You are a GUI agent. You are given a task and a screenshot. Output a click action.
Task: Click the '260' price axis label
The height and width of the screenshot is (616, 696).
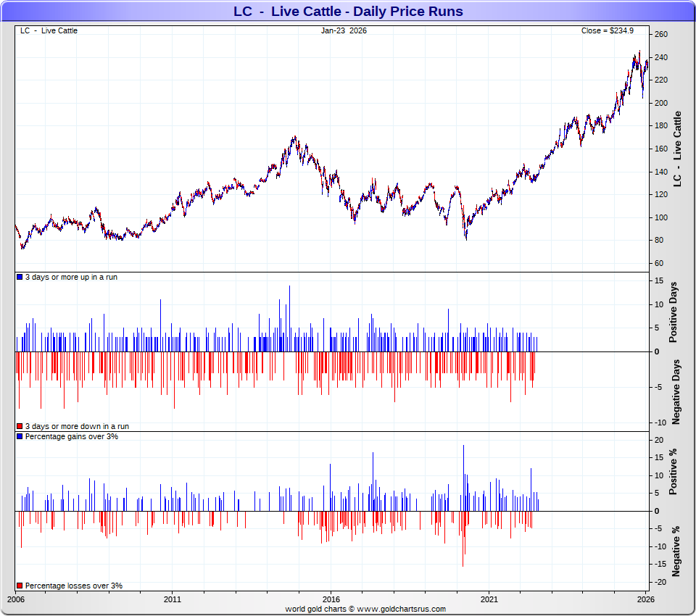[661, 35]
